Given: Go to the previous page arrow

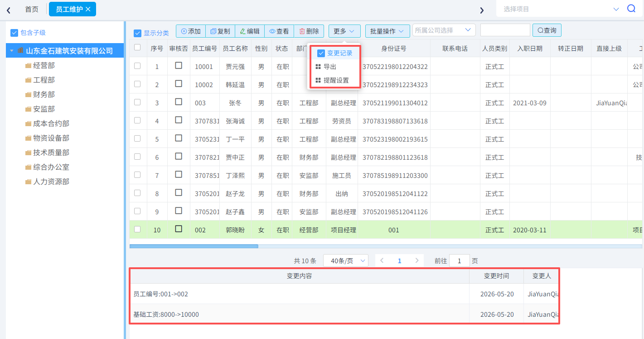Looking at the screenshot, I should point(383,260).
